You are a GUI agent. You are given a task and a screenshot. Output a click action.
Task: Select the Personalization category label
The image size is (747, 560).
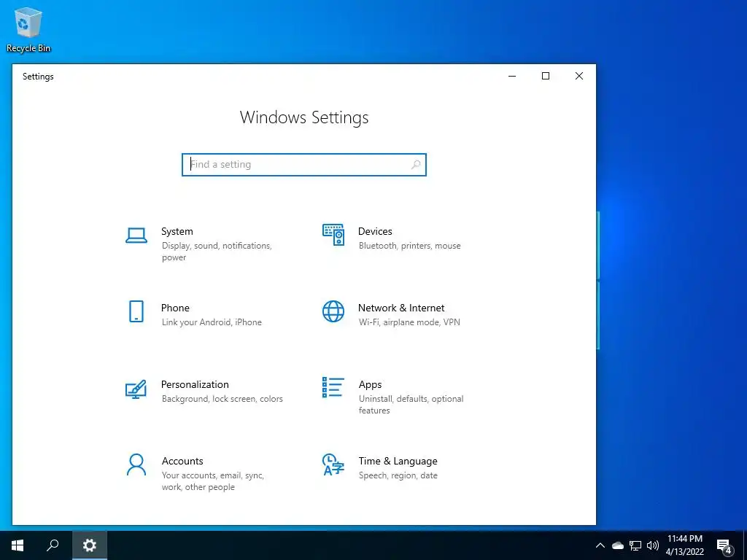(x=195, y=384)
